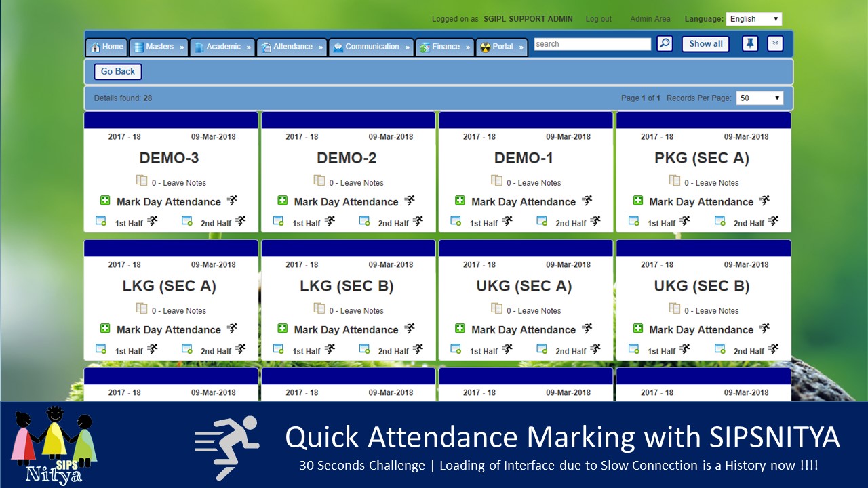Click 2nd Half label on DEMO-2 card

click(393, 223)
